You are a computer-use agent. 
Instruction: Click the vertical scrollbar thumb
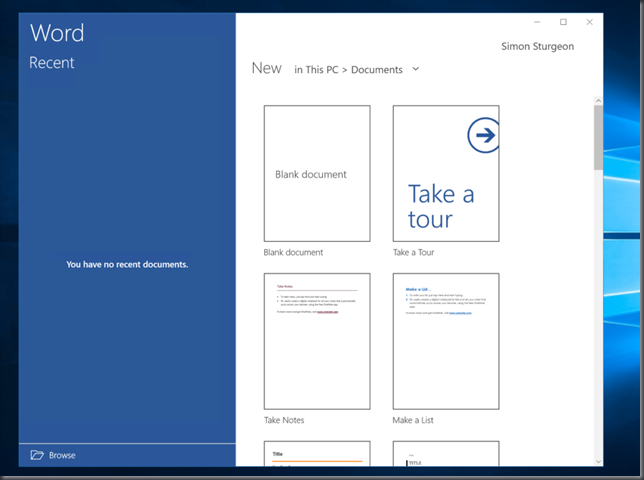tap(598, 137)
